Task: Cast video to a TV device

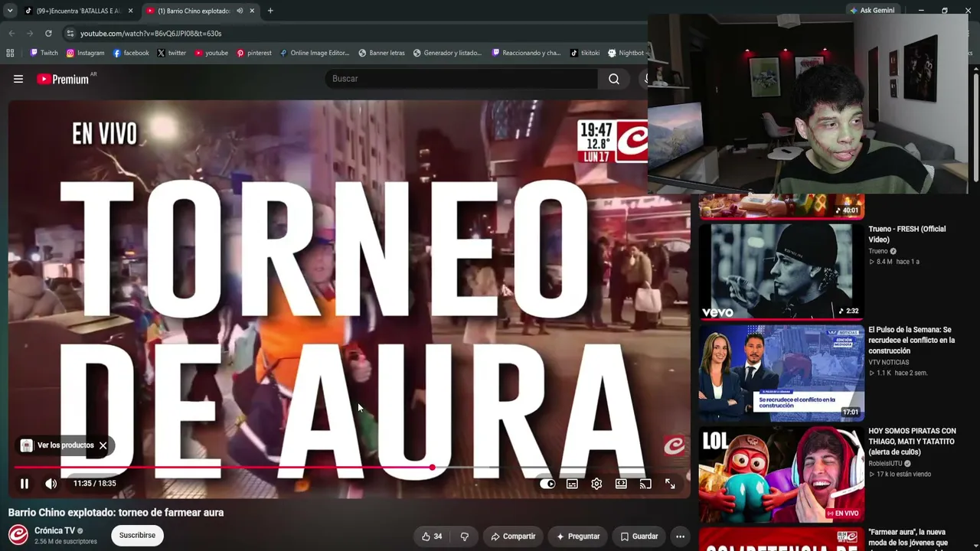Action: tap(645, 484)
